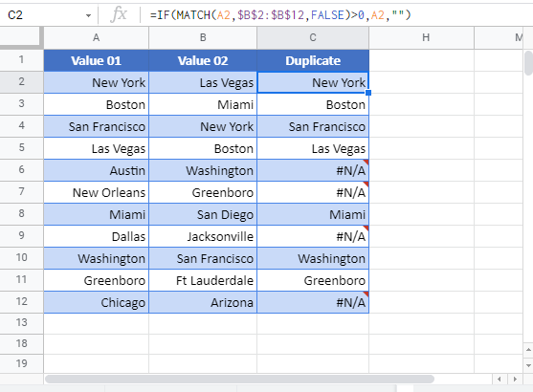Image resolution: width=533 pixels, height=392 pixels.
Task: Select cell B7 with Greenboro
Action: 203,192
